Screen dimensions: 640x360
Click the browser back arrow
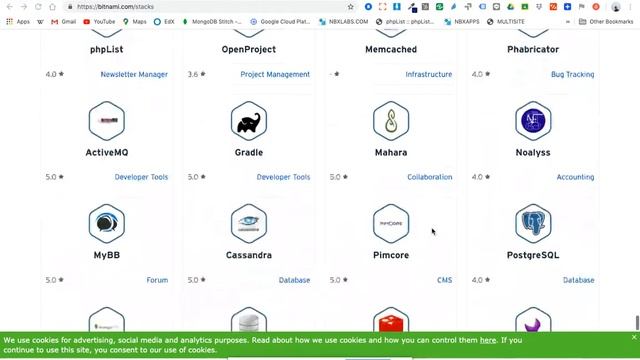(x=9, y=7)
